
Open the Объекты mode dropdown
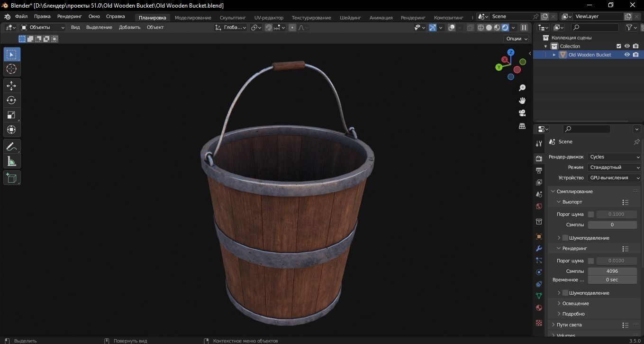tap(43, 28)
